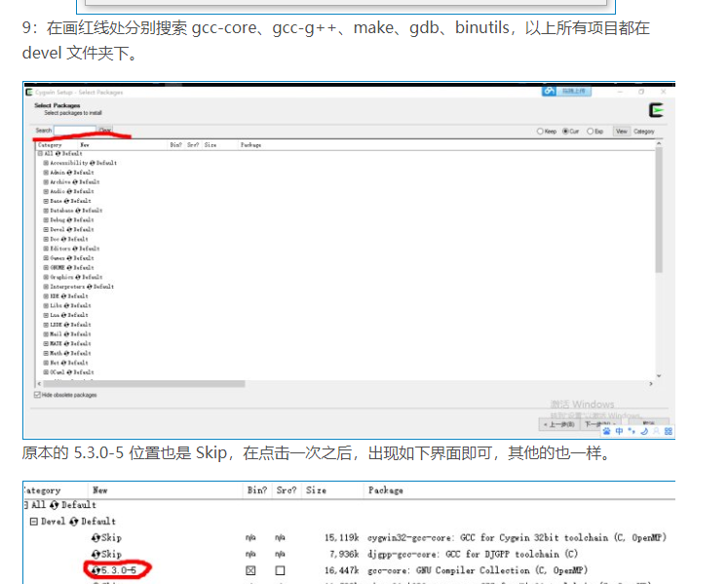Image resolution: width=728 pixels, height=584 pixels.
Task: Expand the Database category node
Action: (46, 211)
